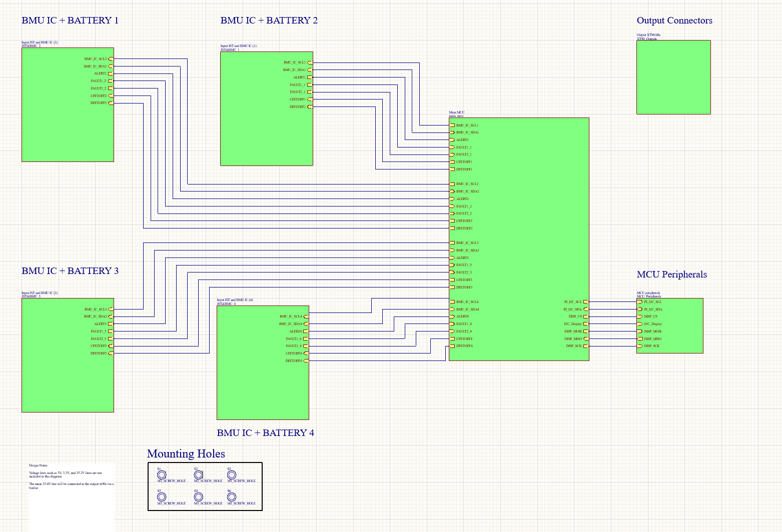Click the CFETOFF1 pin on the Main MCU

(452, 161)
